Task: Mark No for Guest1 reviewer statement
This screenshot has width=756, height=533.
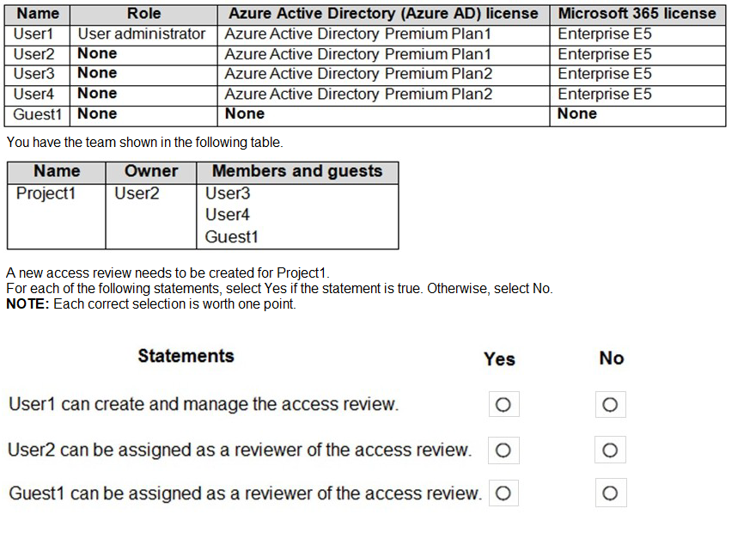Action: [610, 493]
